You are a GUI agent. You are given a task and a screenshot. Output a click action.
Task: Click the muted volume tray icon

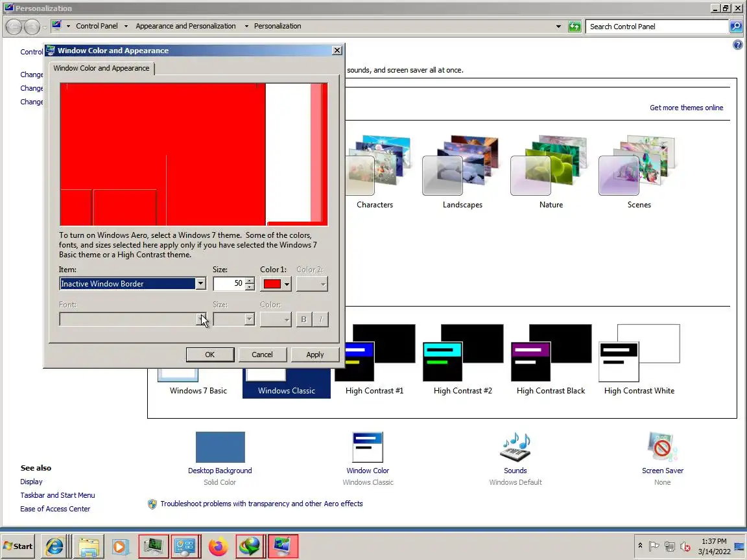[x=685, y=546]
